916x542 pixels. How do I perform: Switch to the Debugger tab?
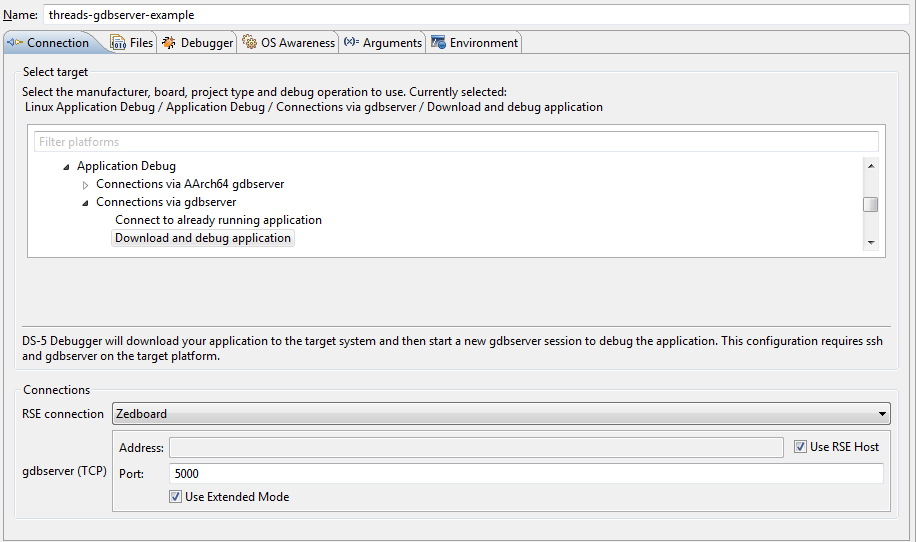[206, 43]
